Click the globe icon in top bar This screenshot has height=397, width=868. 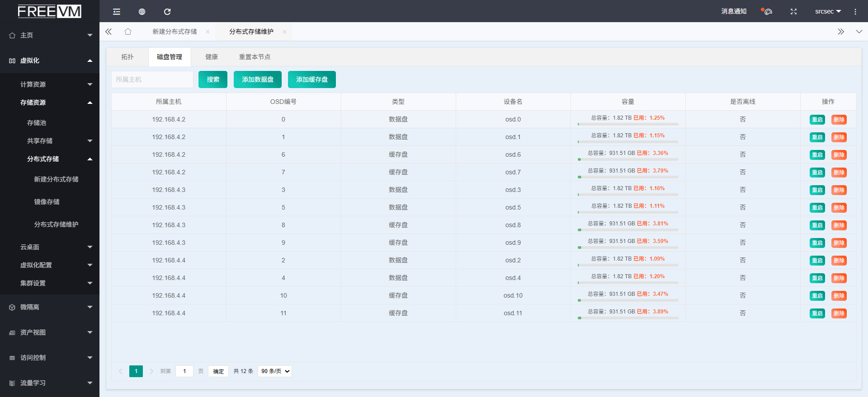142,12
